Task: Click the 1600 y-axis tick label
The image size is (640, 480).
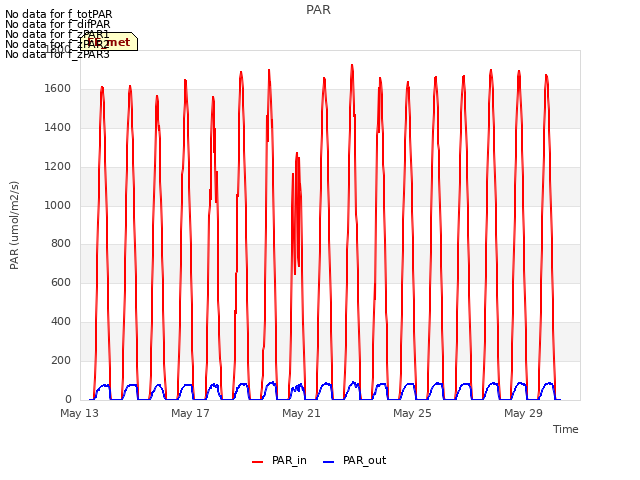Action: pyautogui.click(x=58, y=89)
